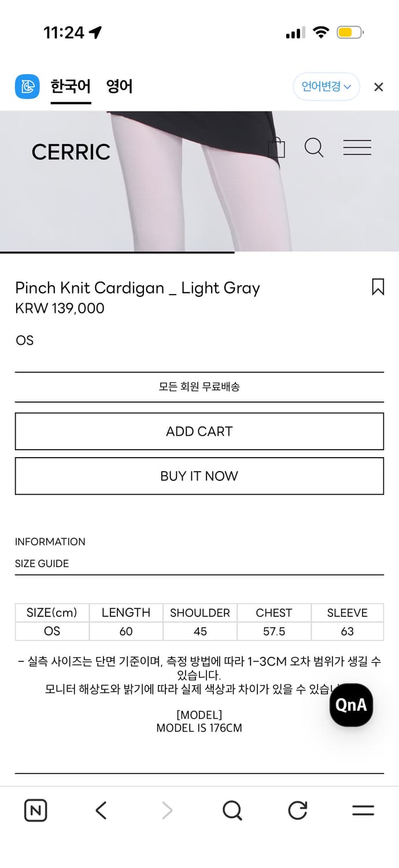Tap the language change translator logo icon
The image size is (399, 868).
(27, 86)
